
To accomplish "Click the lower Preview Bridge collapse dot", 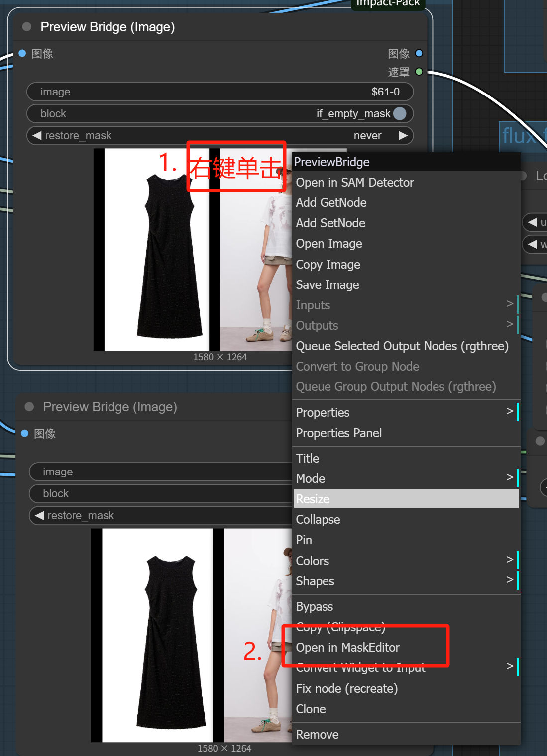I will pos(29,407).
